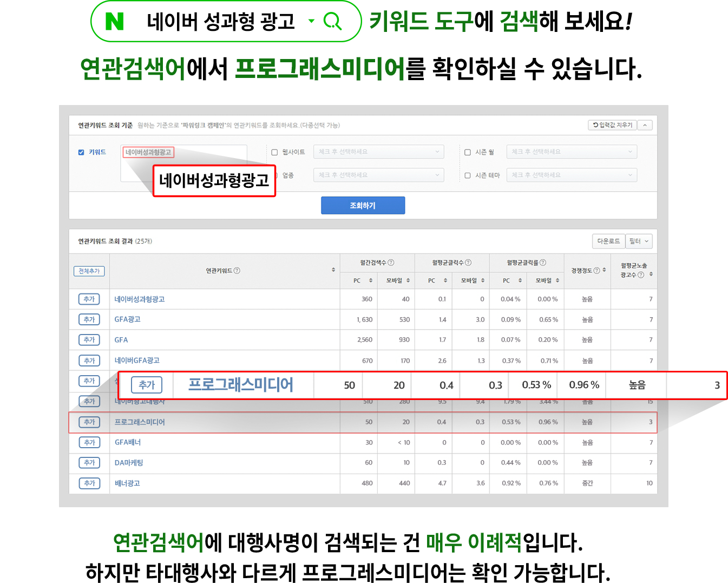Add the 배너광고 keyword row
Screen dimensions: 728x583
89,483
